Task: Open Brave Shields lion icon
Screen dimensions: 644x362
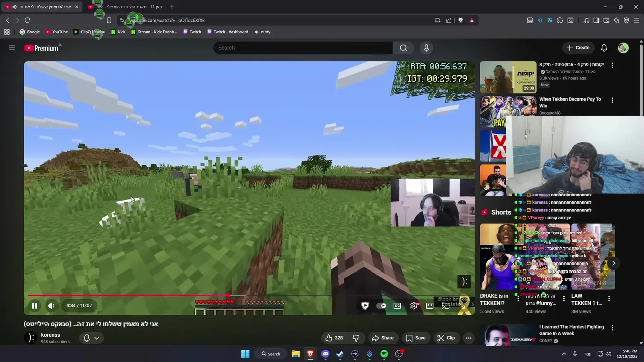Action: coord(460,20)
